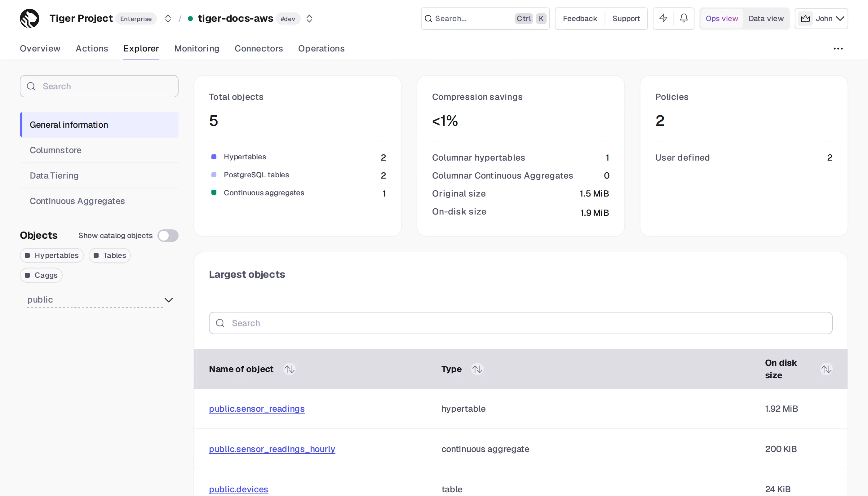Screen dimensions: 868x496
Task: Open the lightning bolt quick actions icon
Action: tap(663, 18)
